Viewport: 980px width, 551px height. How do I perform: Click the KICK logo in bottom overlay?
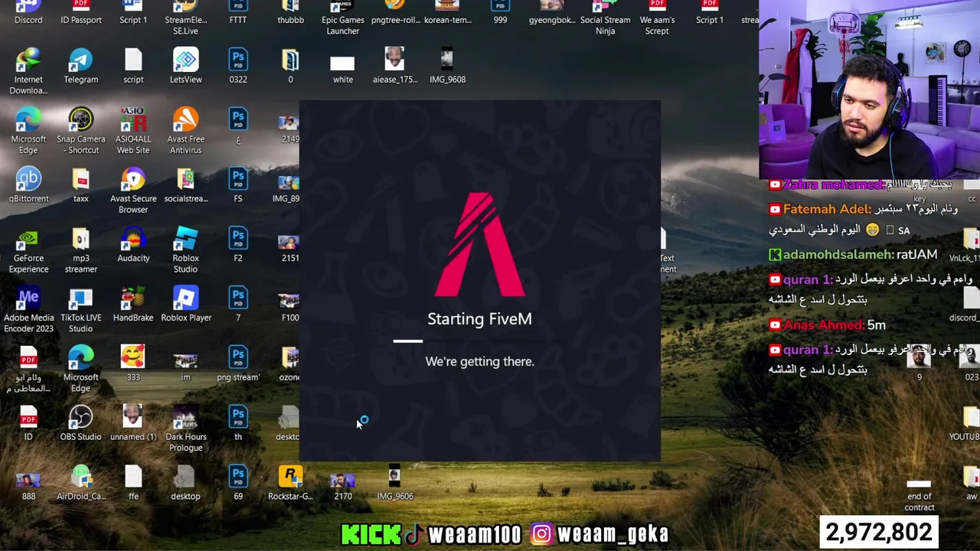[371, 534]
